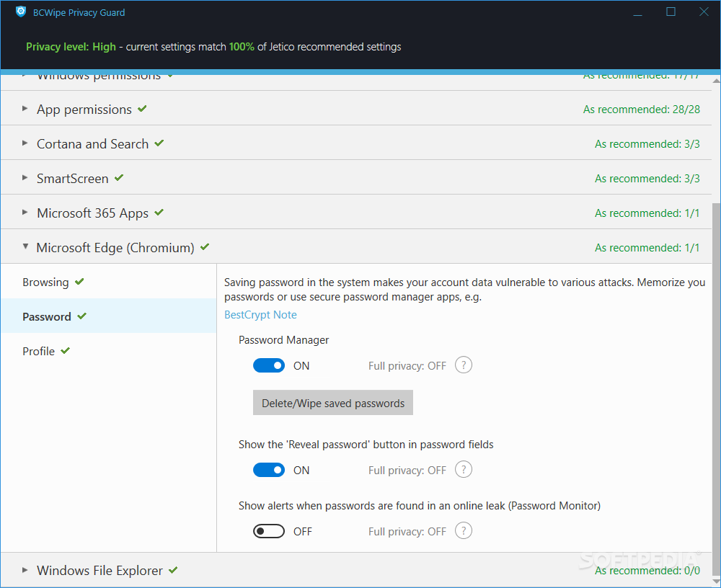Screen dimensions: 721x588
Task: Collapse the Microsoft Edge (Chromium) section
Action: [x=25, y=246]
